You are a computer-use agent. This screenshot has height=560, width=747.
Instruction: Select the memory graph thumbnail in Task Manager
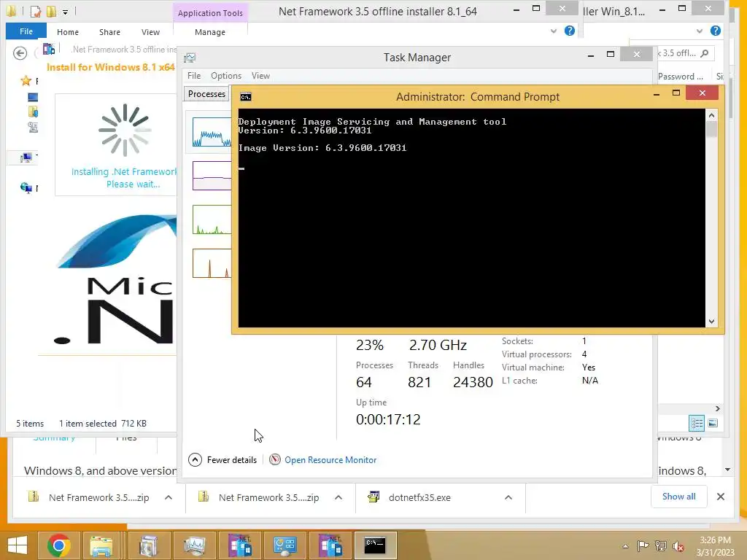click(212, 176)
